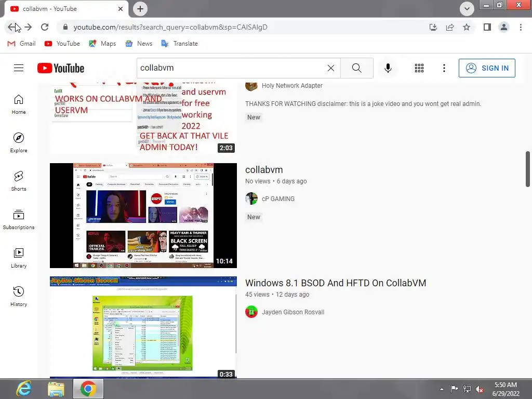532x399 pixels.
Task: Click the muted volume tray icon
Action: click(480, 389)
